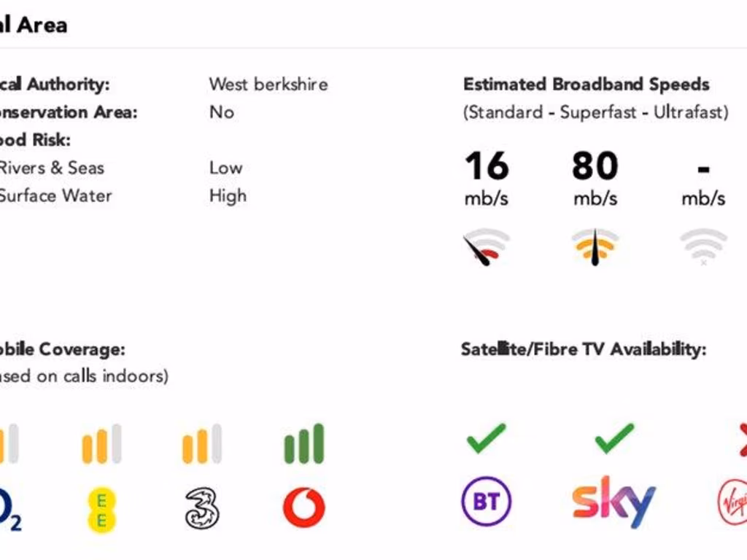Click the Estimated Broadband Speeds heading
The height and width of the screenshot is (560, 747).
pos(586,85)
